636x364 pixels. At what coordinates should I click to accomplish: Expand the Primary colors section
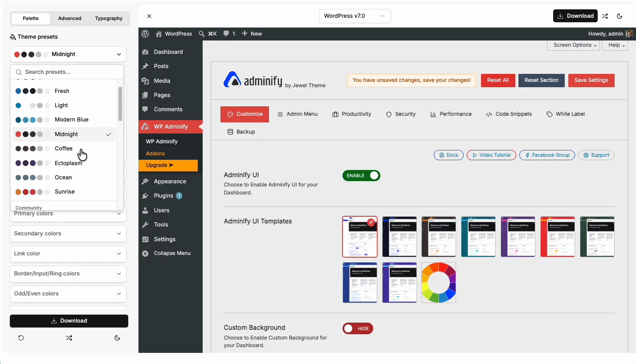coord(68,214)
